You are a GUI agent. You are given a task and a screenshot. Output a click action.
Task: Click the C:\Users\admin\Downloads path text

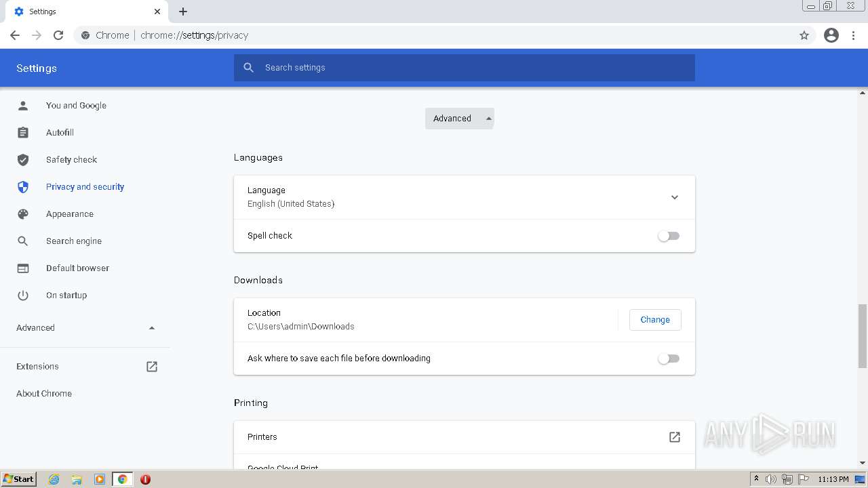tap(301, 327)
